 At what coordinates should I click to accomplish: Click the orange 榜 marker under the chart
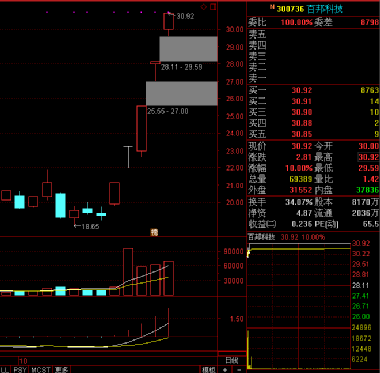tap(154, 232)
